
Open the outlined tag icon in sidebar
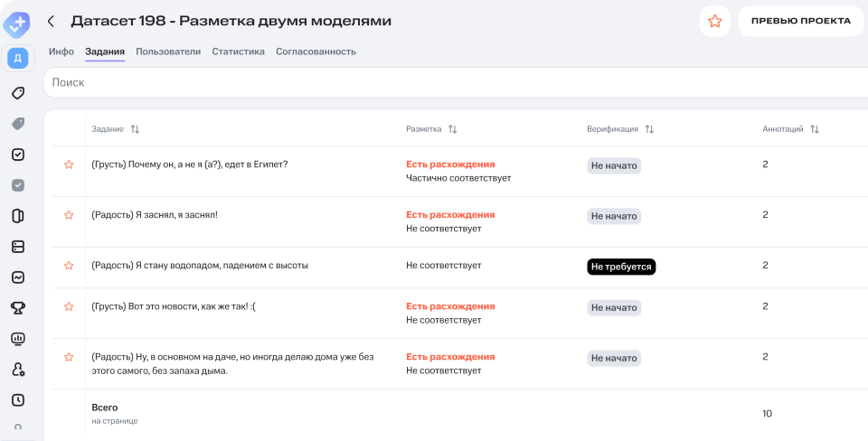click(x=18, y=93)
